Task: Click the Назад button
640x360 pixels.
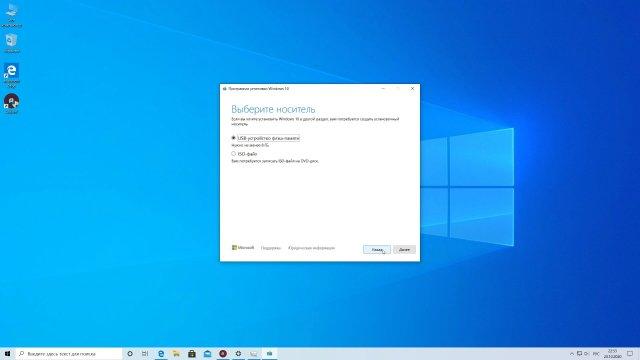Action: point(377,249)
